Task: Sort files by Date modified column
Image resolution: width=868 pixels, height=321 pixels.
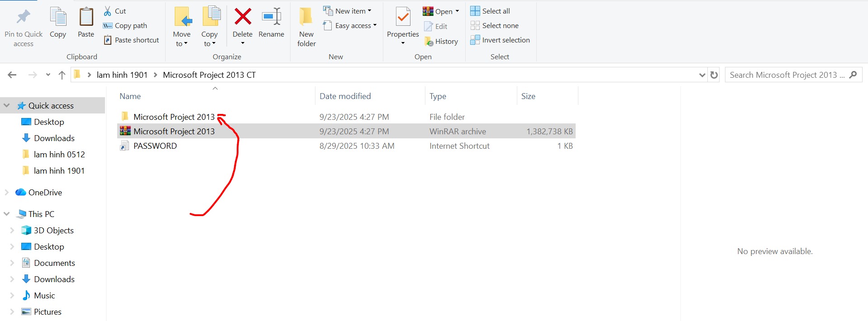Action: click(x=345, y=96)
